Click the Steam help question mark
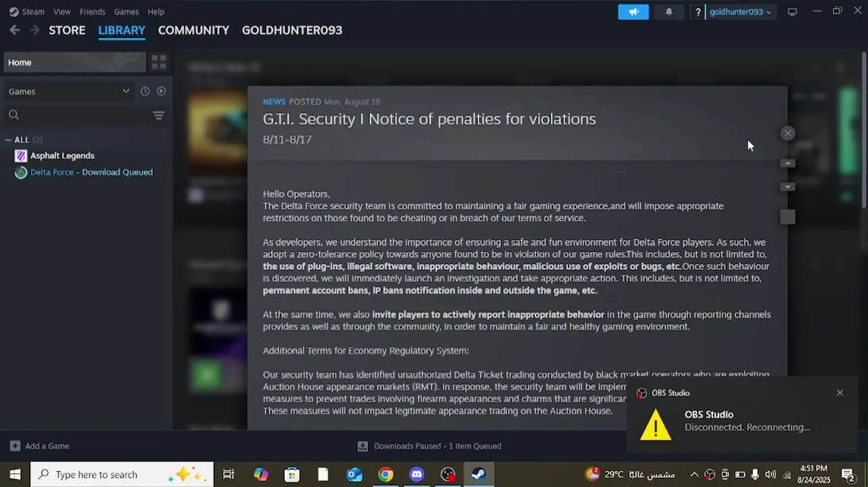Image resolution: width=868 pixels, height=487 pixels. tap(698, 11)
